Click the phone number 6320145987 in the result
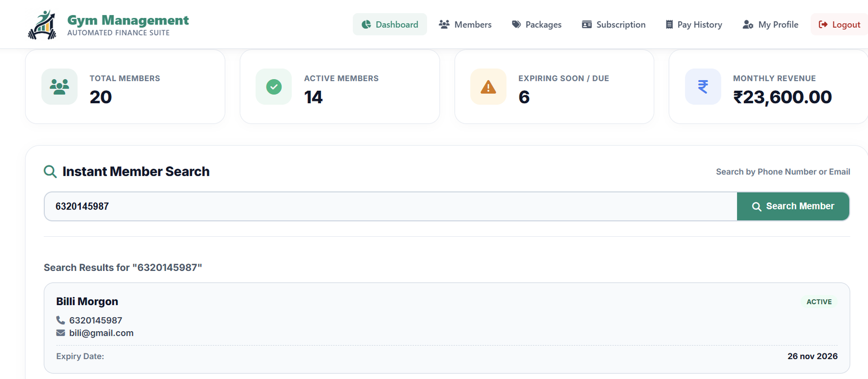 (x=95, y=320)
